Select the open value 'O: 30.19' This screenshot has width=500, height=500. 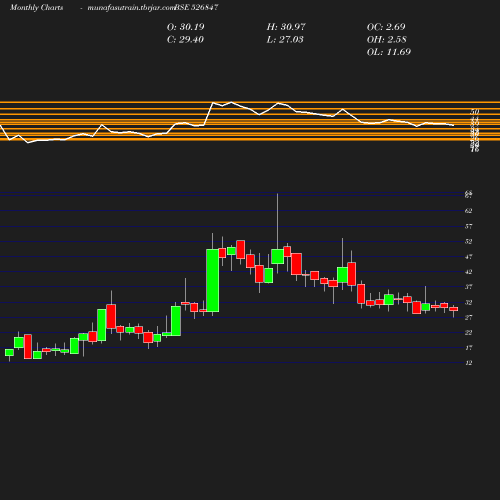click(x=185, y=27)
